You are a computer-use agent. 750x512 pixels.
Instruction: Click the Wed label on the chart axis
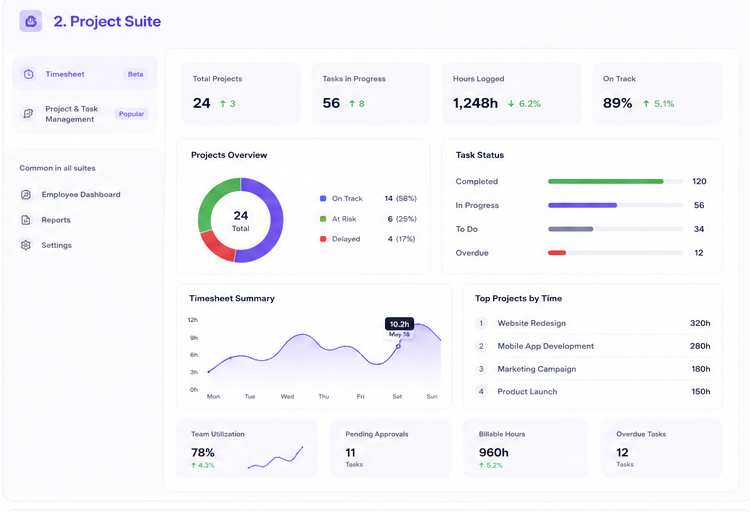coord(287,396)
